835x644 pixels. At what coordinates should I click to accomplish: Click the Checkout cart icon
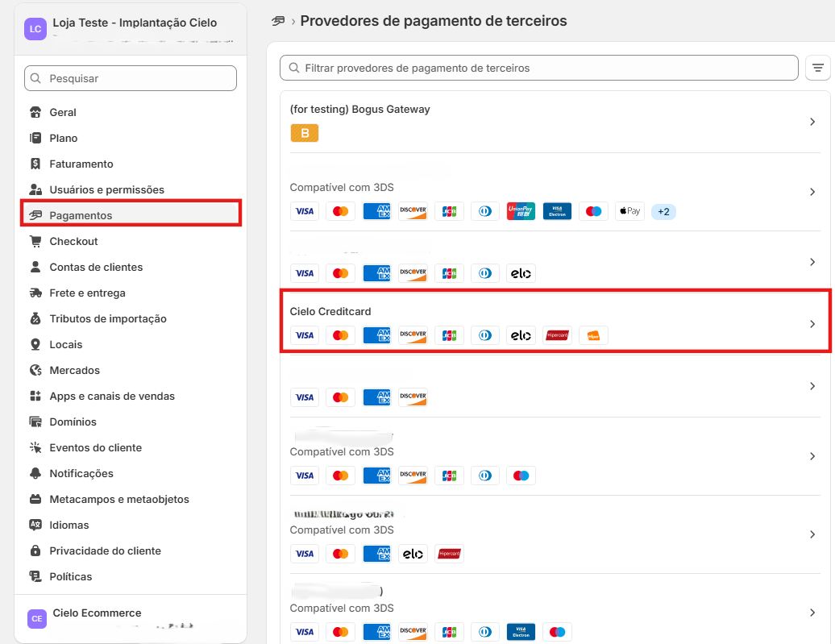(35, 241)
